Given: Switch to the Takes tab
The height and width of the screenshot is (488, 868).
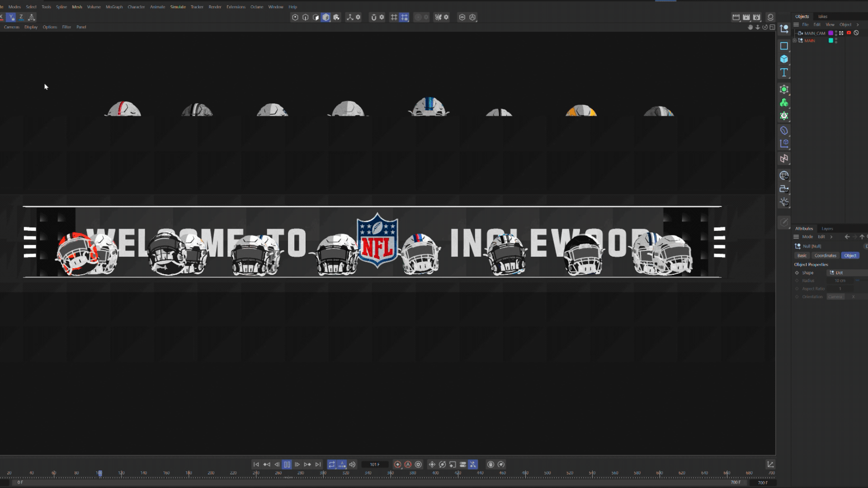Looking at the screenshot, I should coord(823,16).
